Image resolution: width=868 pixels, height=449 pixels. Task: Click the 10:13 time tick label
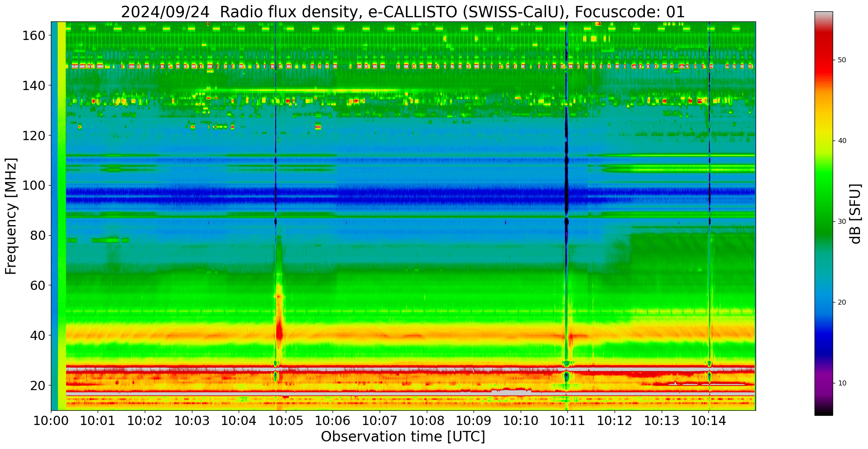click(661, 421)
